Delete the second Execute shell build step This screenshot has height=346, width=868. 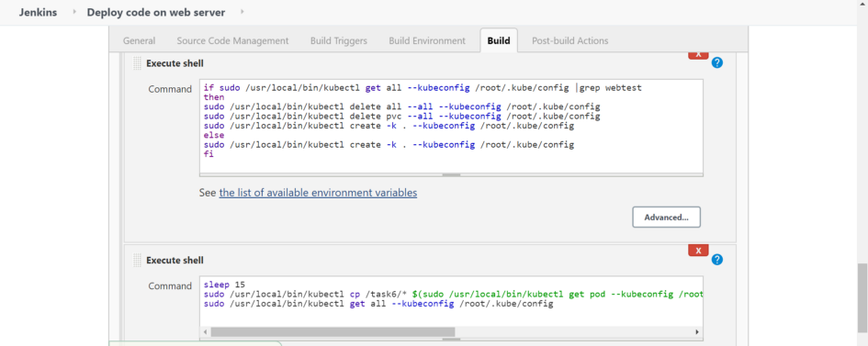point(698,251)
